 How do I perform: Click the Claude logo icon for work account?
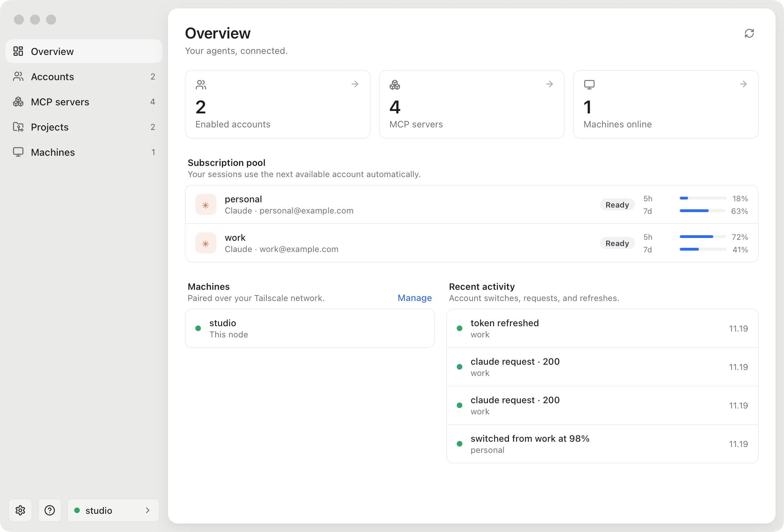pos(206,243)
